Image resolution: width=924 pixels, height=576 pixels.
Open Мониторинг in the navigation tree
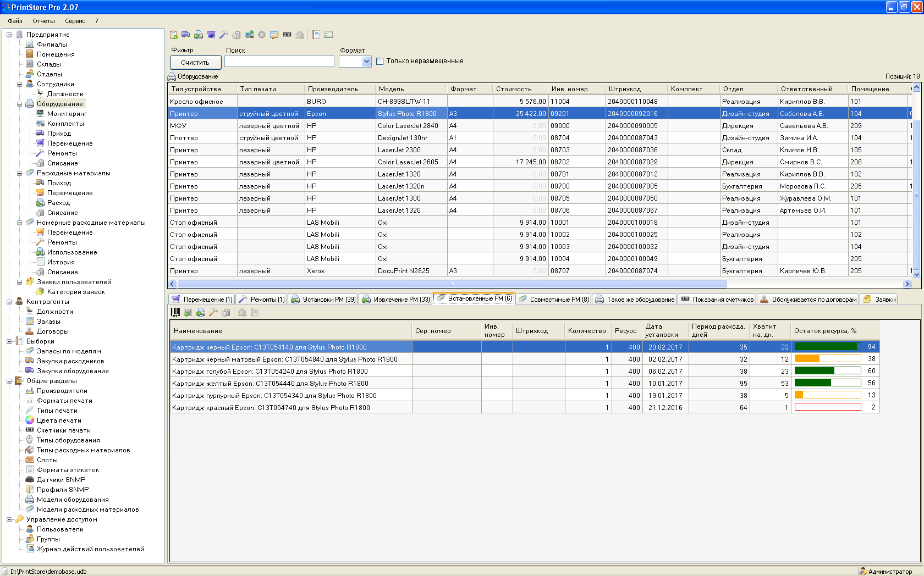67,114
